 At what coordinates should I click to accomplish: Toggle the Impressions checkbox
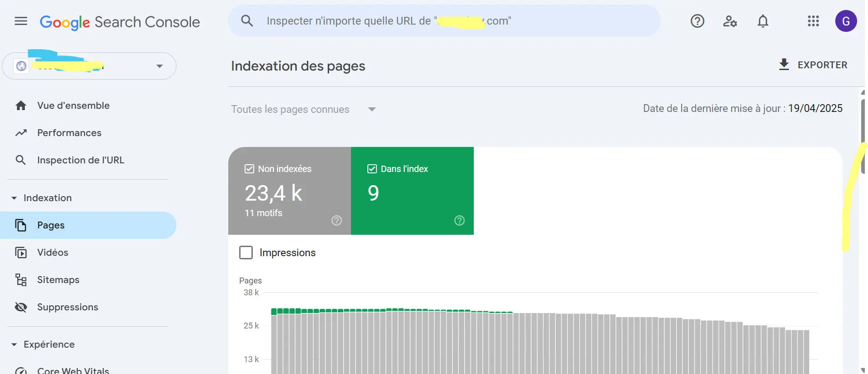(246, 253)
